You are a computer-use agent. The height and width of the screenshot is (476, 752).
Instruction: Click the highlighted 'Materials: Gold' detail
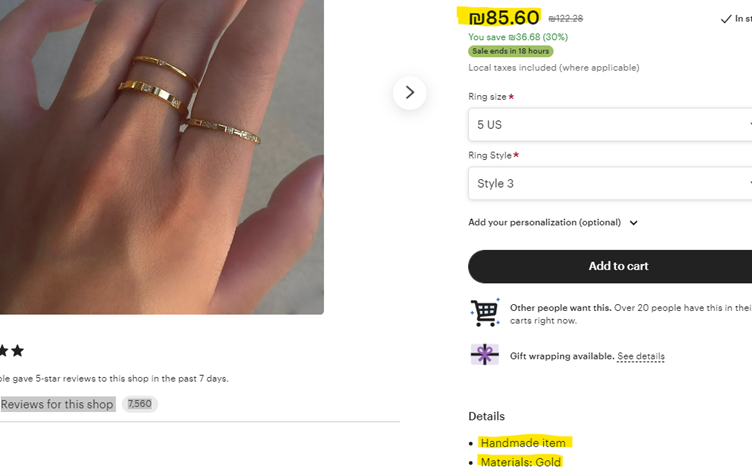tap(520, 462)
